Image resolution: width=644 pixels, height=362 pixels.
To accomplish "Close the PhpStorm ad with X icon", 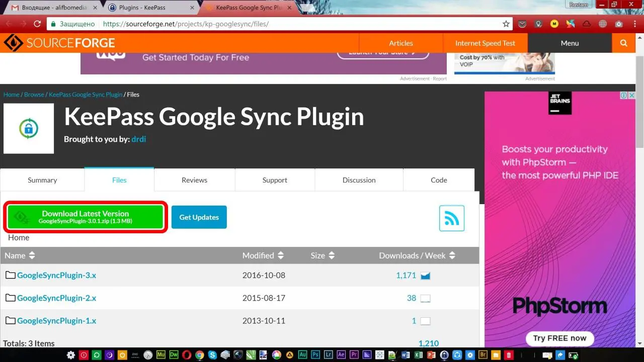I will 631,95.
